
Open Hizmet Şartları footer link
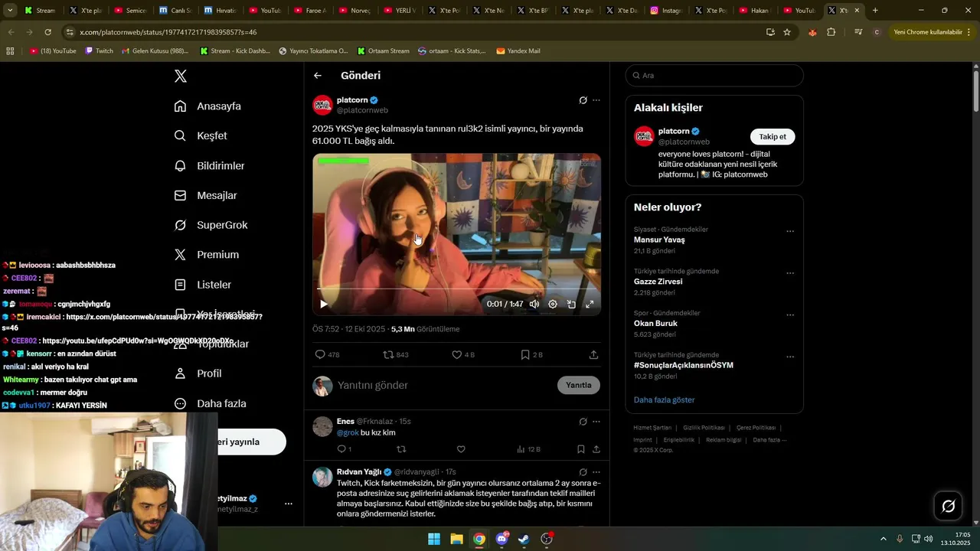point(652,428)
